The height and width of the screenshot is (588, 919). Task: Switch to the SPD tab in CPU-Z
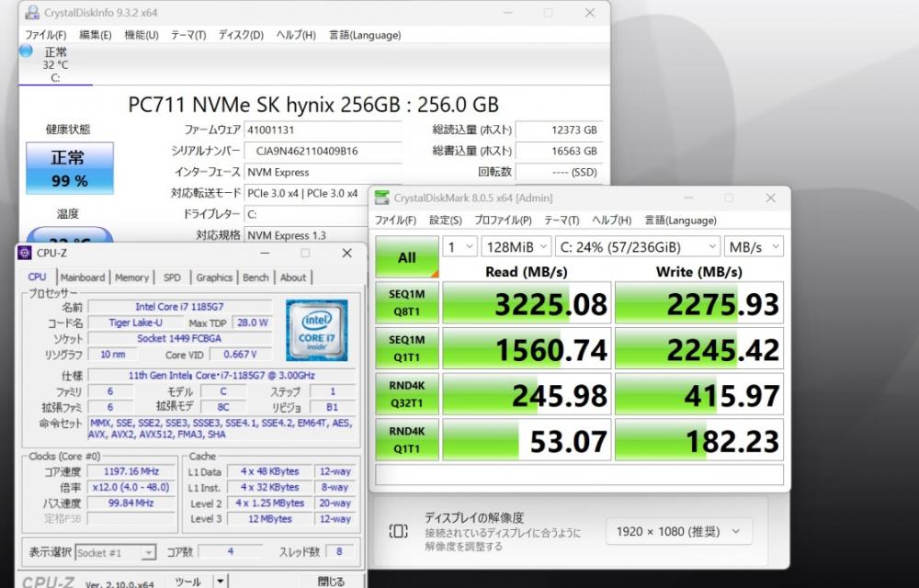coord(173,277)
